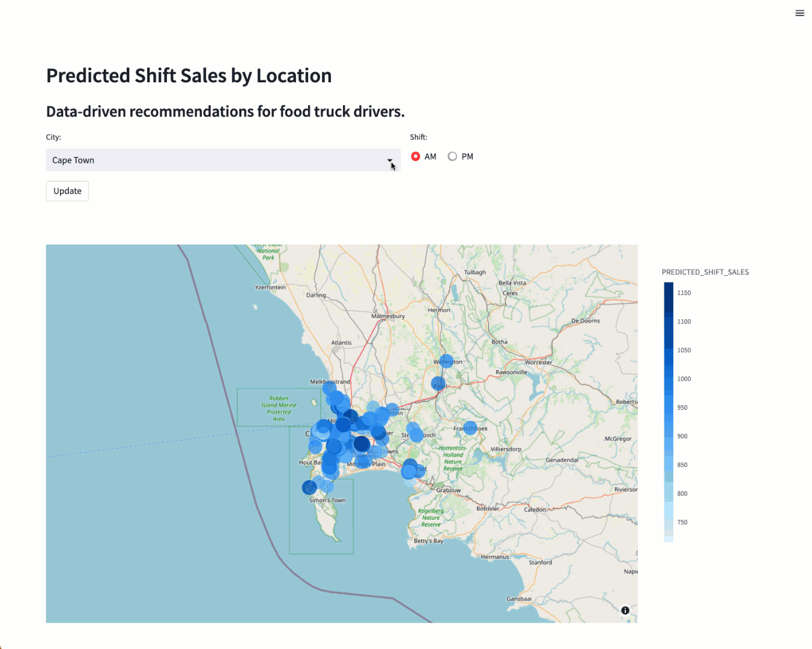Click the Worcester town label on map

[538, 362]
